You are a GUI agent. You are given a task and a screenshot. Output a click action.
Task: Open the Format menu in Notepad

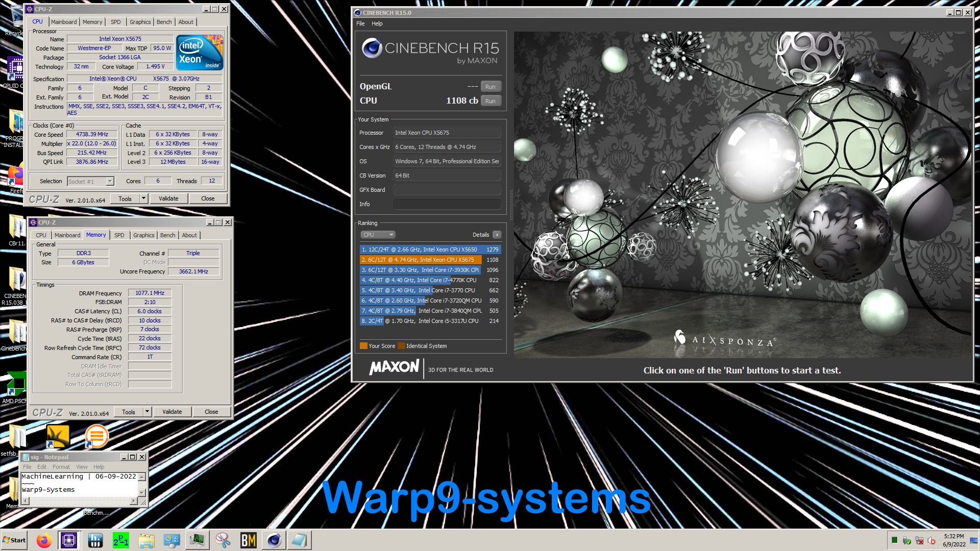point(61,467)
